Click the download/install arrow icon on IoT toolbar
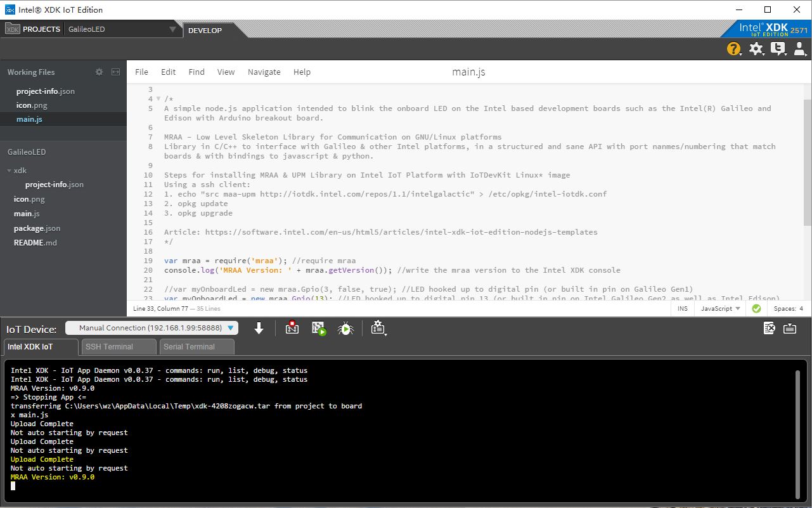The height and width of the screenshot is (508, 812). click(259, 328)
